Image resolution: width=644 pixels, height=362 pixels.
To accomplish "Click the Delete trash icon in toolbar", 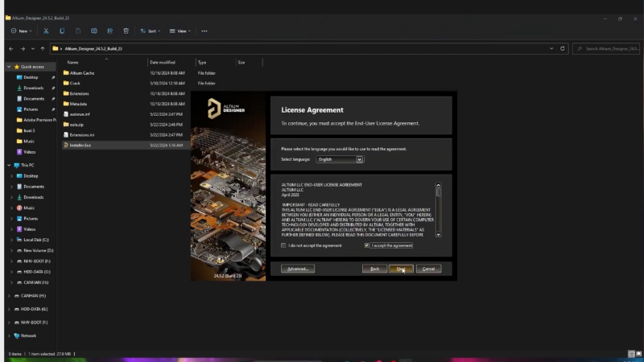I will tap(126, 31).
